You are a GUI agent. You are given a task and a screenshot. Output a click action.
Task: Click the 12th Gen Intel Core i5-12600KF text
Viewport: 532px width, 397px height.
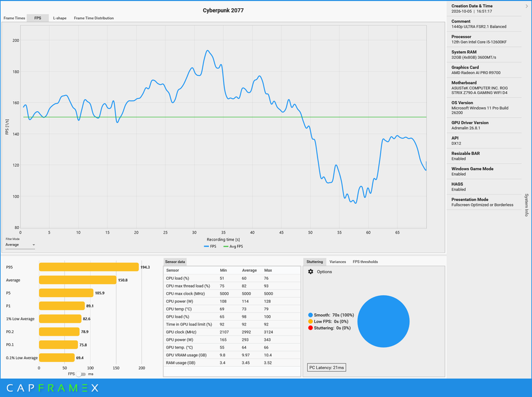(x=479, y=42)
